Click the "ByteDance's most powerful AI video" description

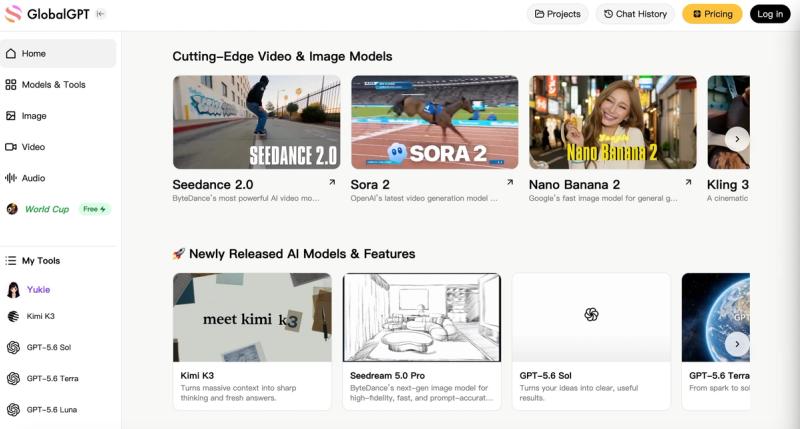click(246, 198)
